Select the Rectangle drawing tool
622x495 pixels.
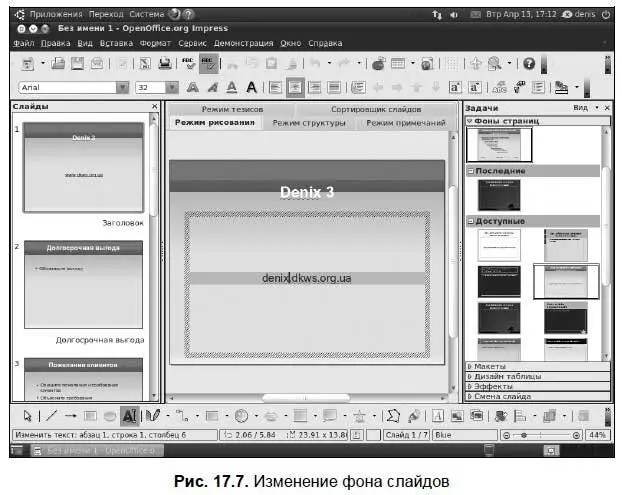click(90, 416)
